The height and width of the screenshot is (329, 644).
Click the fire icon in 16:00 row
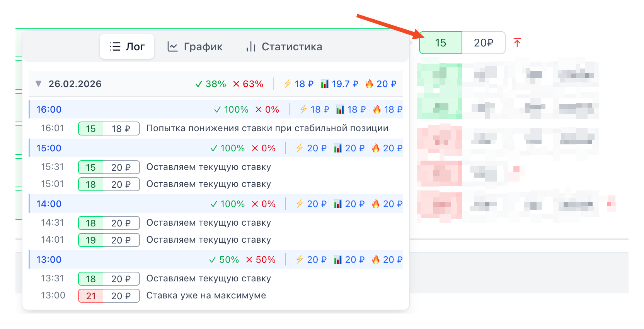[377, 110]
